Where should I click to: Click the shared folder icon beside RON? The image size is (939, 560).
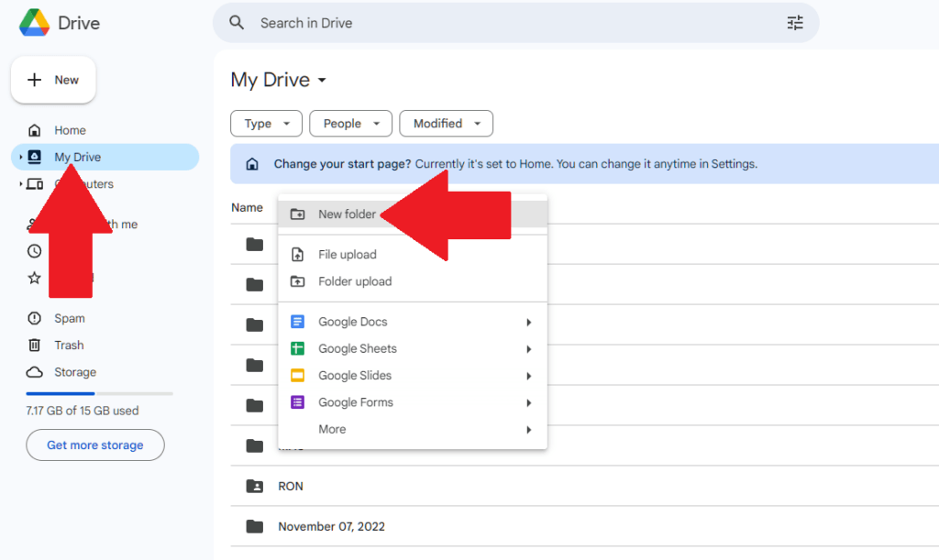[x=255, y=486]
